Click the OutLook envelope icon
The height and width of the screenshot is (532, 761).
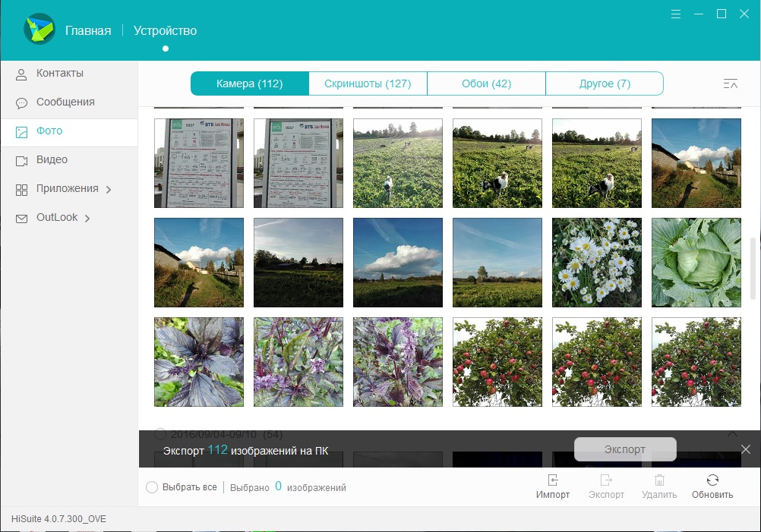click(21, 219)
